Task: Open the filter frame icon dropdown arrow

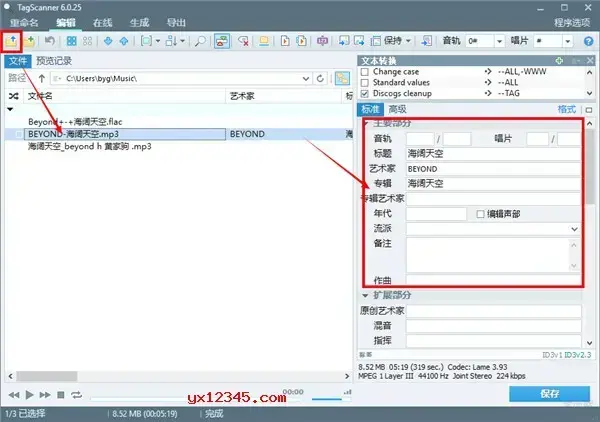Action: tap(158, 41)
